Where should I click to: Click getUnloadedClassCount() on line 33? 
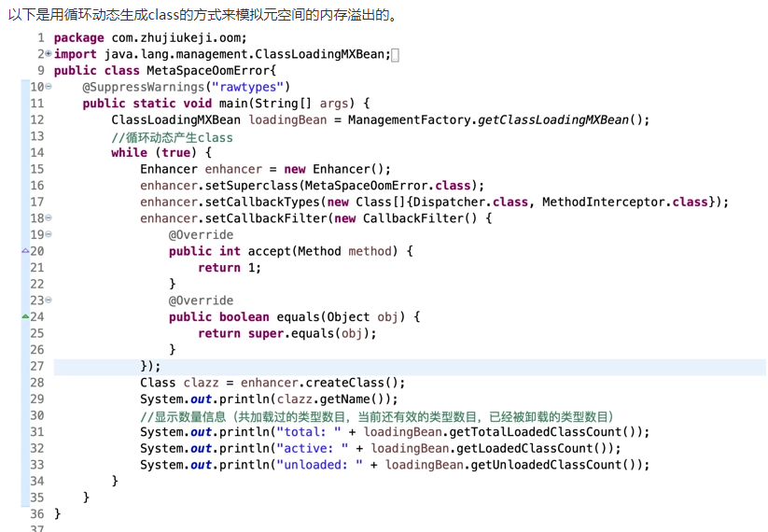(x=556, y=465)
